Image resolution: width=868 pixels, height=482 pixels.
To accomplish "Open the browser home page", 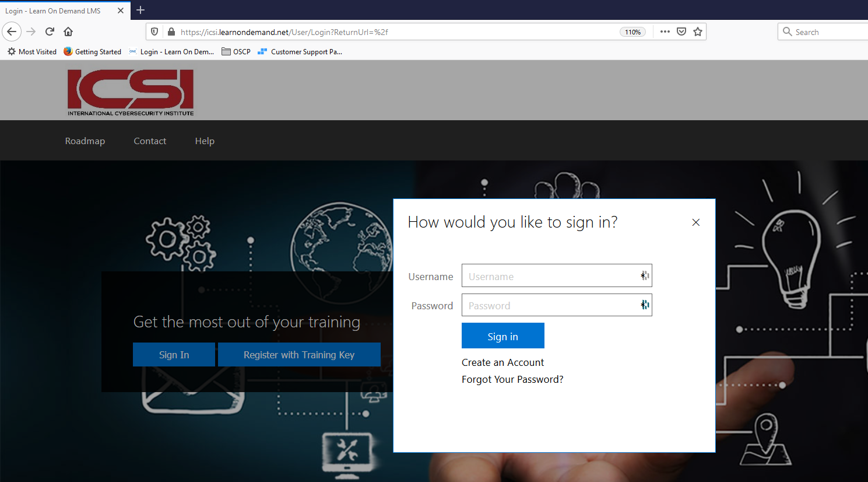I will [68, 32].
